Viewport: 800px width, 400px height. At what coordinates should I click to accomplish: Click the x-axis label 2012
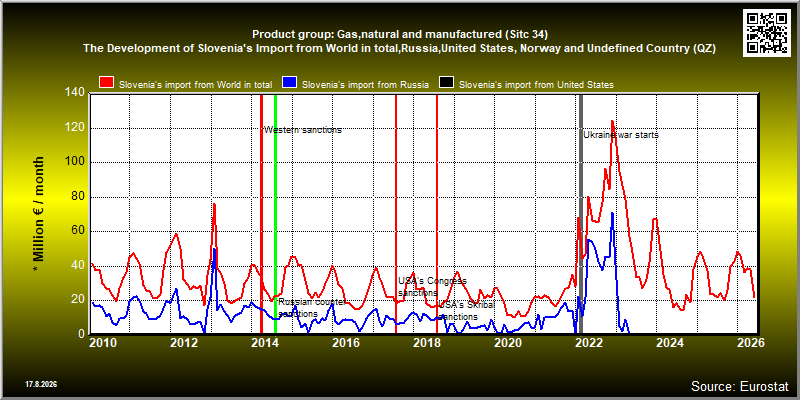(184, 343)
